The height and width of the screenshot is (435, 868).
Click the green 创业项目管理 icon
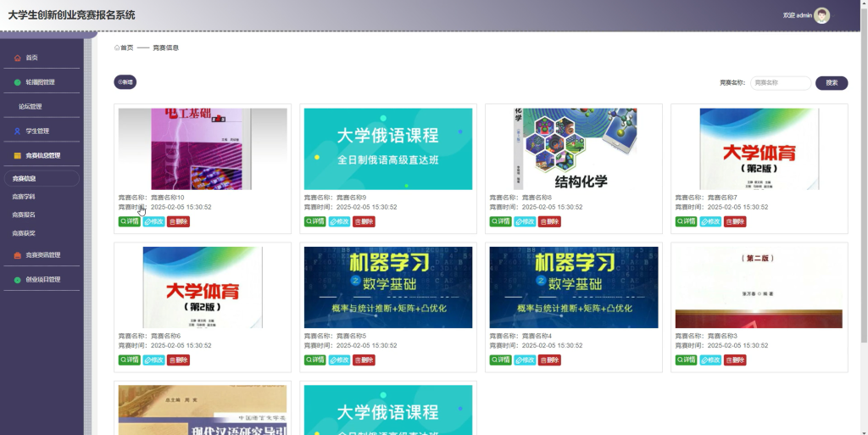(17, 280)
